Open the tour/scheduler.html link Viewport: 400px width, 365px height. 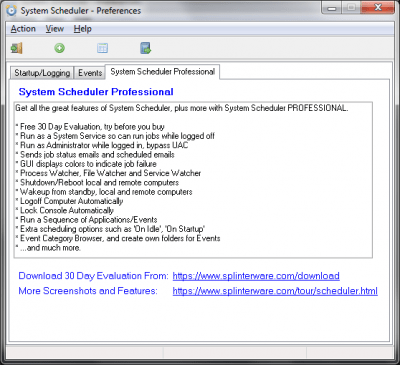[275, 291]
